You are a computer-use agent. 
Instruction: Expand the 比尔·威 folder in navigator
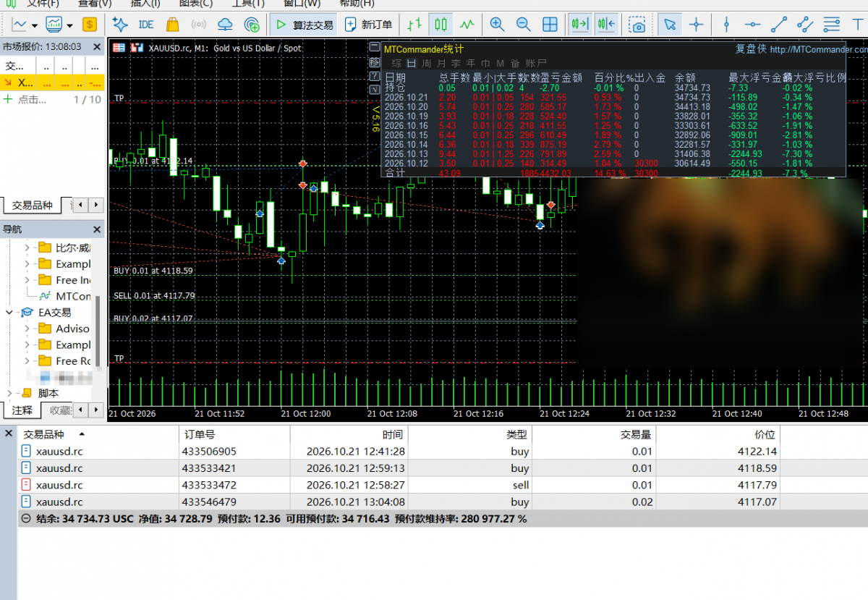[x=27, y=248]
